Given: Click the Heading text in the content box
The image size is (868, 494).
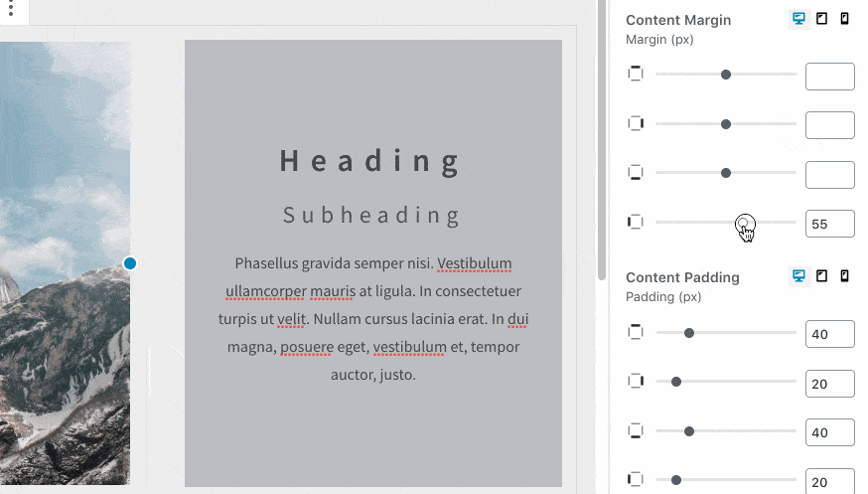Looking at the screenshot, I should tap(369, 161).
